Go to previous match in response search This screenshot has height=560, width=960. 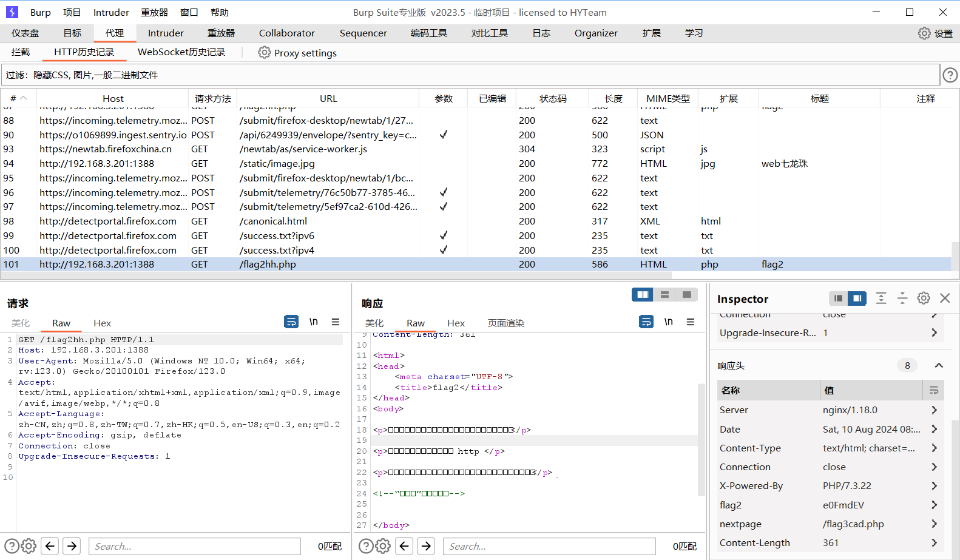[x=405, y=546]
